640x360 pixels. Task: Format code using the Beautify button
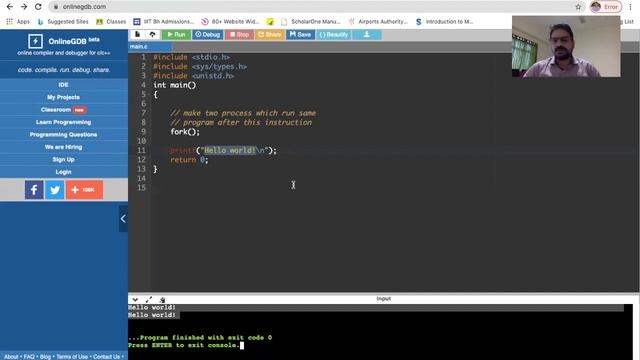334,35
